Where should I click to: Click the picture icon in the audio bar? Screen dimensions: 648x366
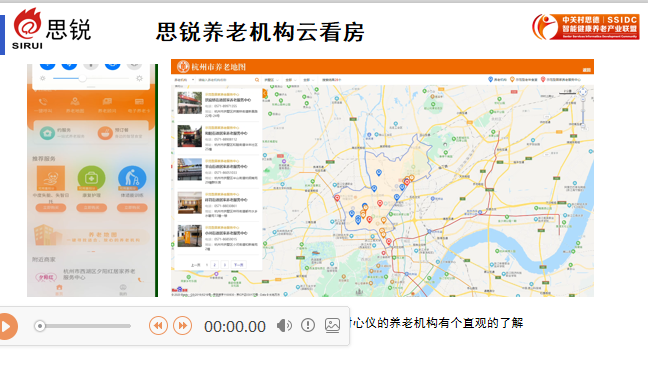[332, 326]
